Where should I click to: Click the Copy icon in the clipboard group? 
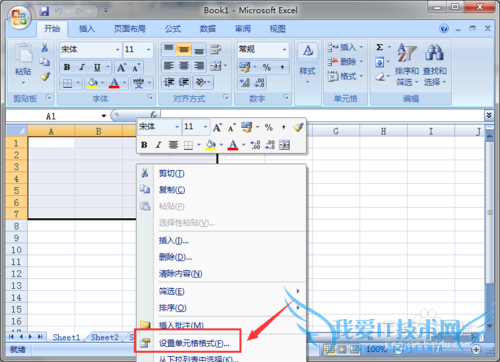[x=44, y=62]
